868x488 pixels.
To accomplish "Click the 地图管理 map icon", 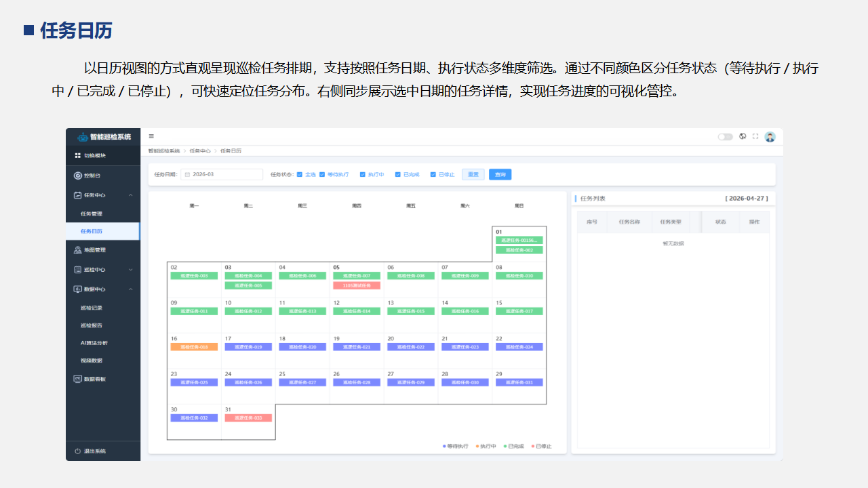I will pyautogui.click(x=78, y=250).
